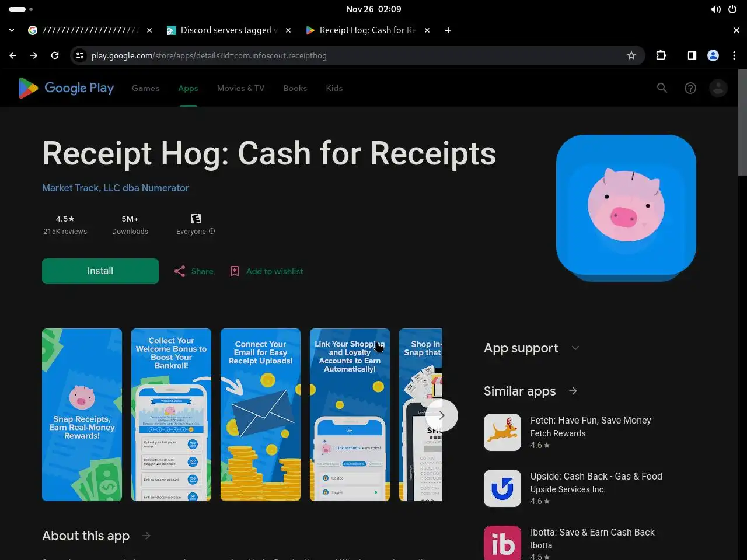
Task: Open Market Track, LLC dba Numerator developer link
Action: [116, 188]
